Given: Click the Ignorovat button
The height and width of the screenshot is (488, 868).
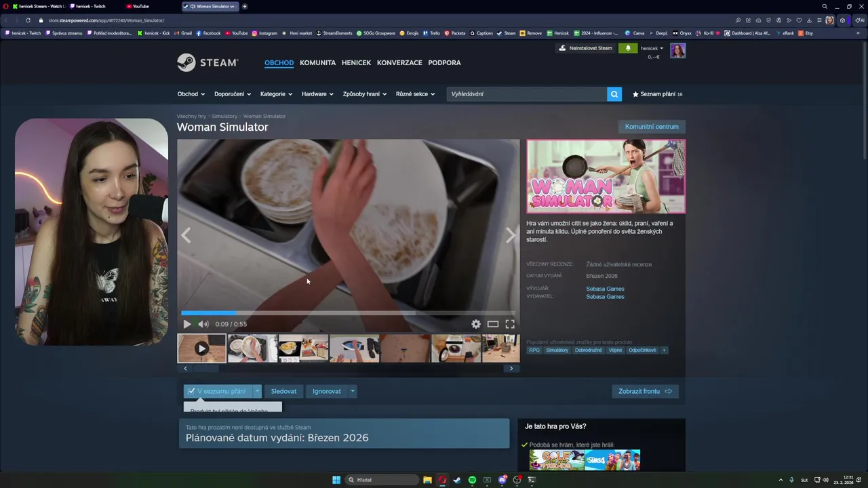Looking at the screenshot, I should pos(327,391).
